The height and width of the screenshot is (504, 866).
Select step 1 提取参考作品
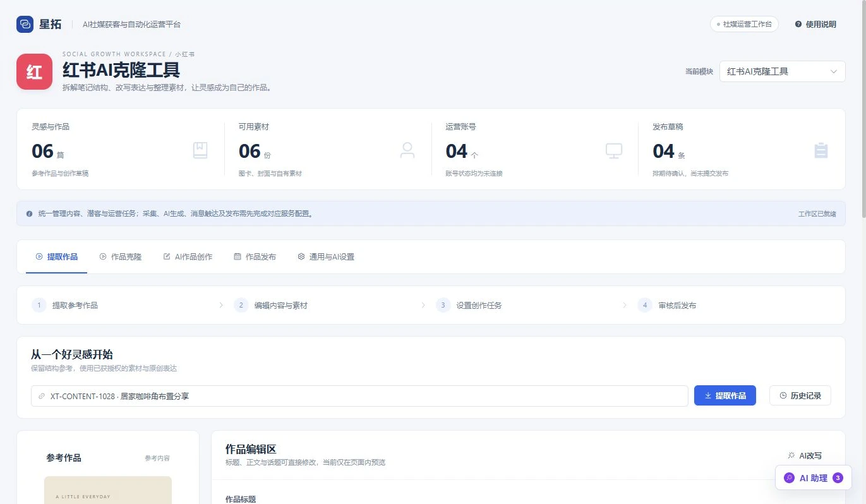pyautogui.click(x=65, y=305)
